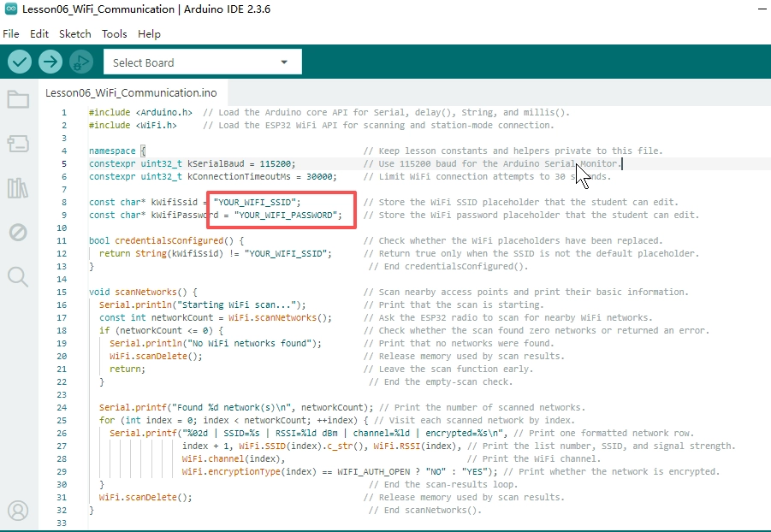
Task: Open the Debug panel sidebar icon
Action: [x=18, y=232]
